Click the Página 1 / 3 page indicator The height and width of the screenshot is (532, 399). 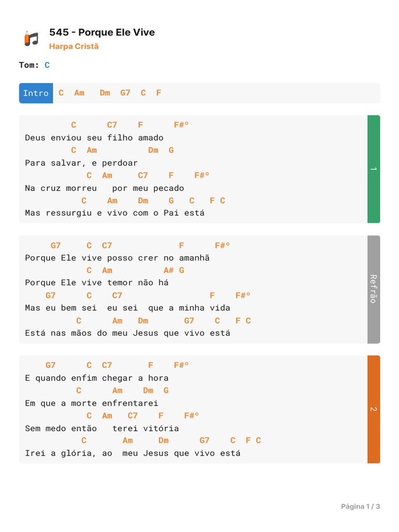(361, 506)
